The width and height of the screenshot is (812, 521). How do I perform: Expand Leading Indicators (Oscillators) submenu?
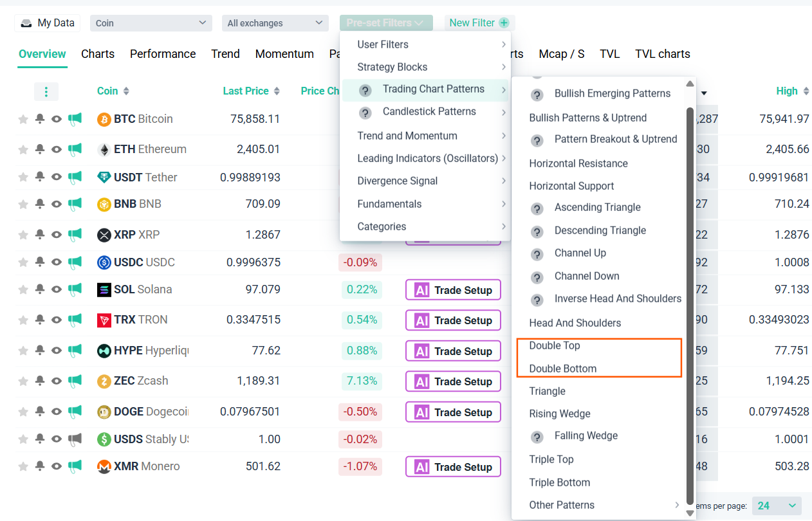[425, 158]
